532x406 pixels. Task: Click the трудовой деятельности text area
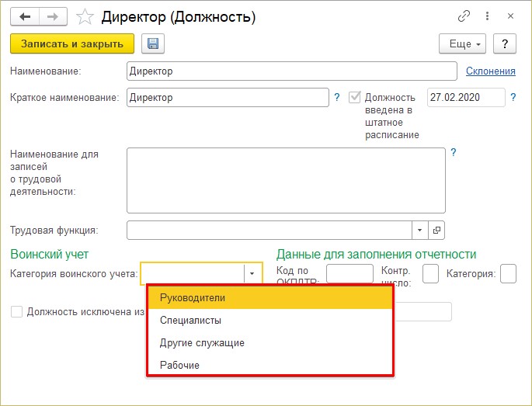click(x=286, y=180)
